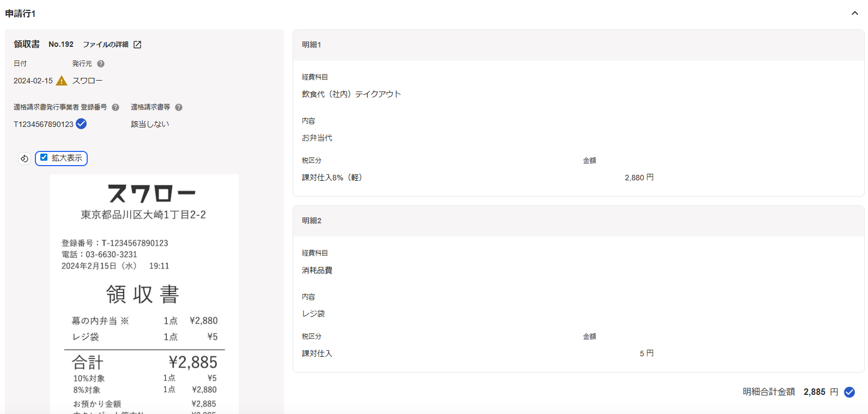Click the help icon next to 登録番号 label
Viewport: 868px width, 414px height.
point(116,107)
